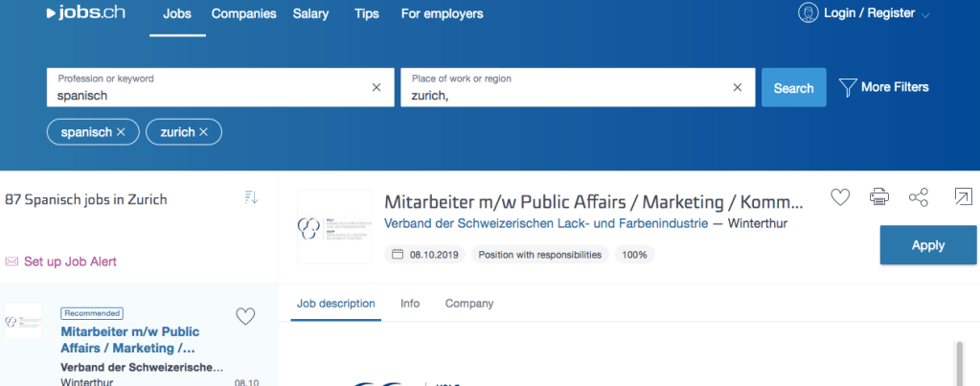The image size is (980, 386).
Task: Clear the place of work field
Action: click(737, 87)
